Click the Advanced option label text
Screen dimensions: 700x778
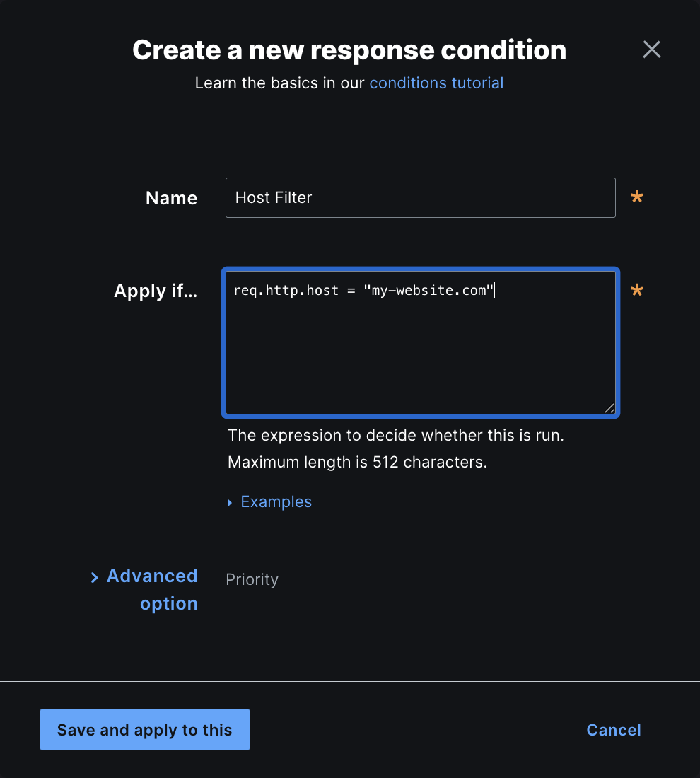click(x=152, y=589)
